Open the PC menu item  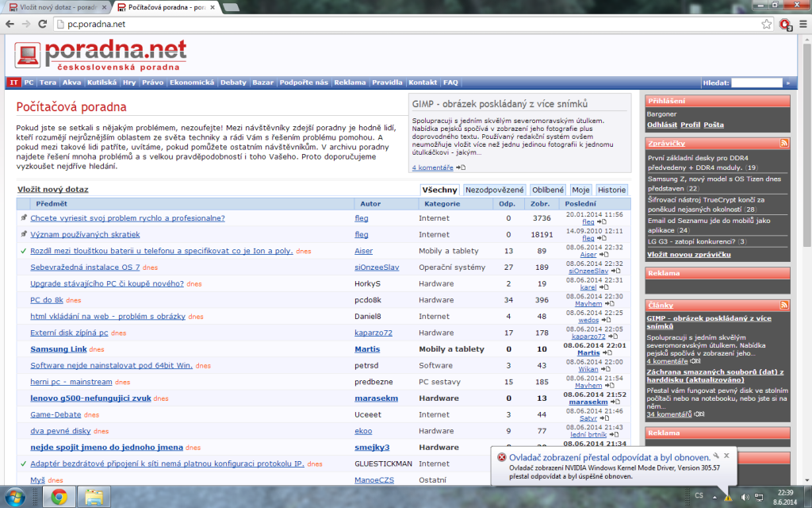tap(29, 83)
